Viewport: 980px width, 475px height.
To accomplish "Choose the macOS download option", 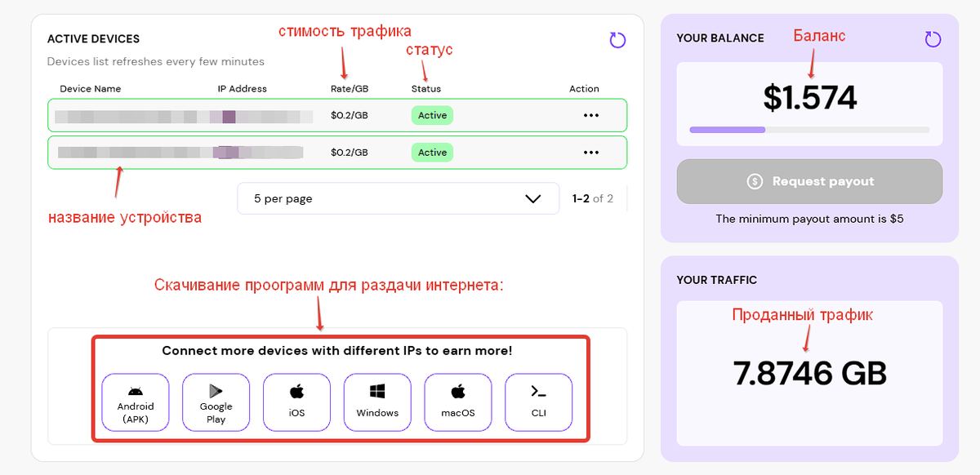I will (458, 402).
